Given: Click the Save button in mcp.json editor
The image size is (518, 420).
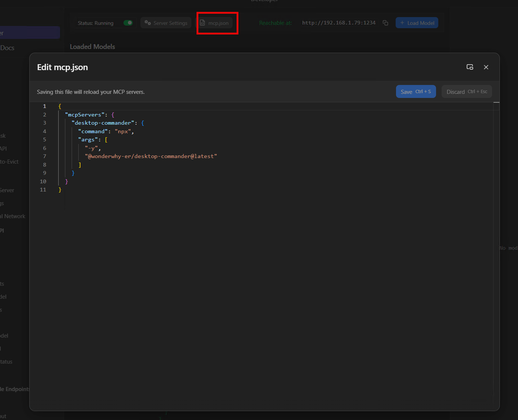Looking at the screenshot, I should pos(416,92).
